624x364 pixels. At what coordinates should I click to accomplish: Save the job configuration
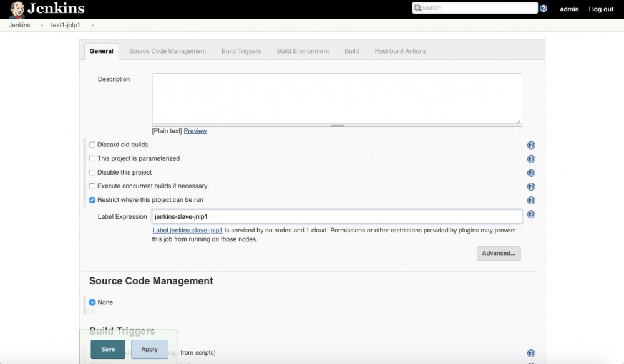coord(107,350)
